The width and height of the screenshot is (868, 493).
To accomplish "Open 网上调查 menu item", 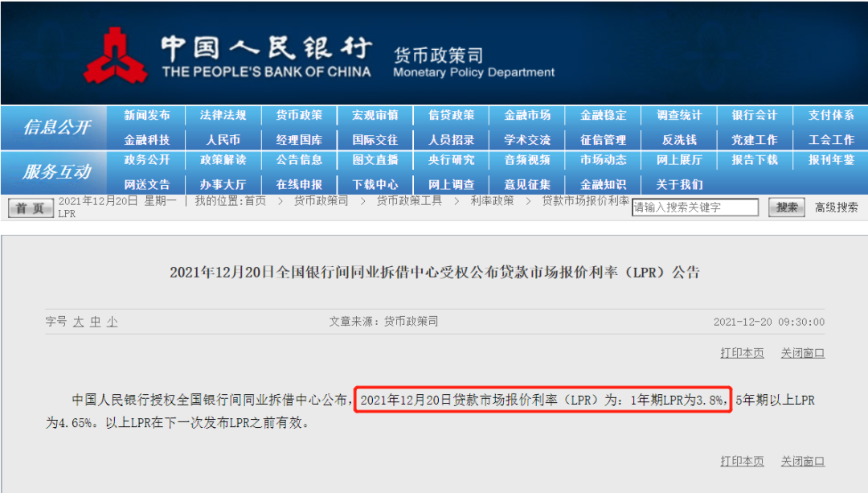I will (451, 184).
